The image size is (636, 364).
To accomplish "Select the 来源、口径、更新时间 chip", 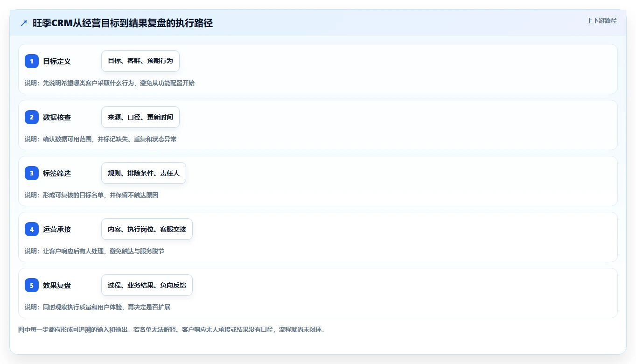I will pos(140,117).
